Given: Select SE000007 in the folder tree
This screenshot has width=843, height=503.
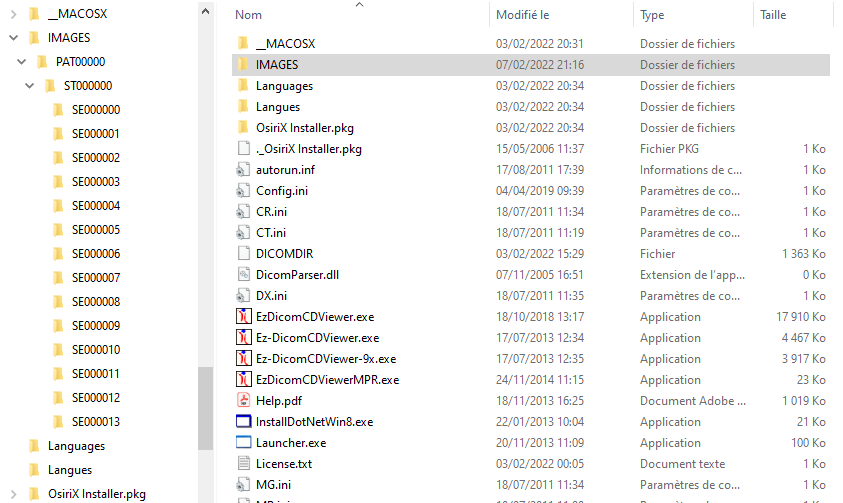Looking at the screenshot, I should (x=96, y=278).
